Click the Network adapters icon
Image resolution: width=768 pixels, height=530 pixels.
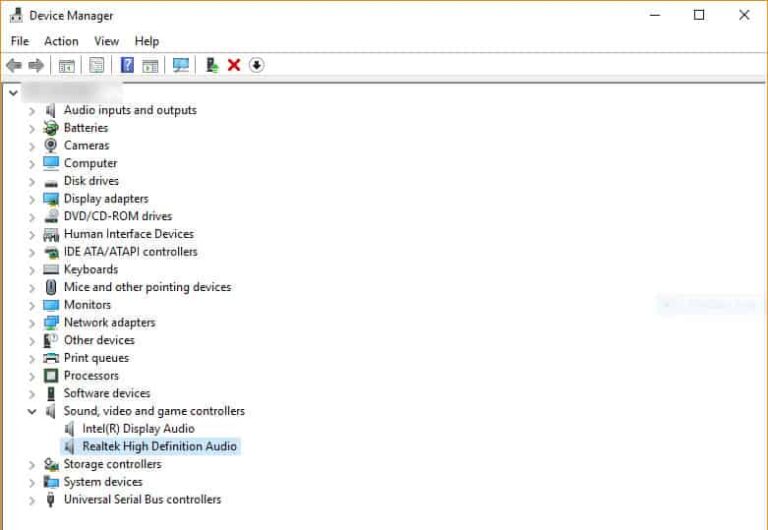pos(51,322)
